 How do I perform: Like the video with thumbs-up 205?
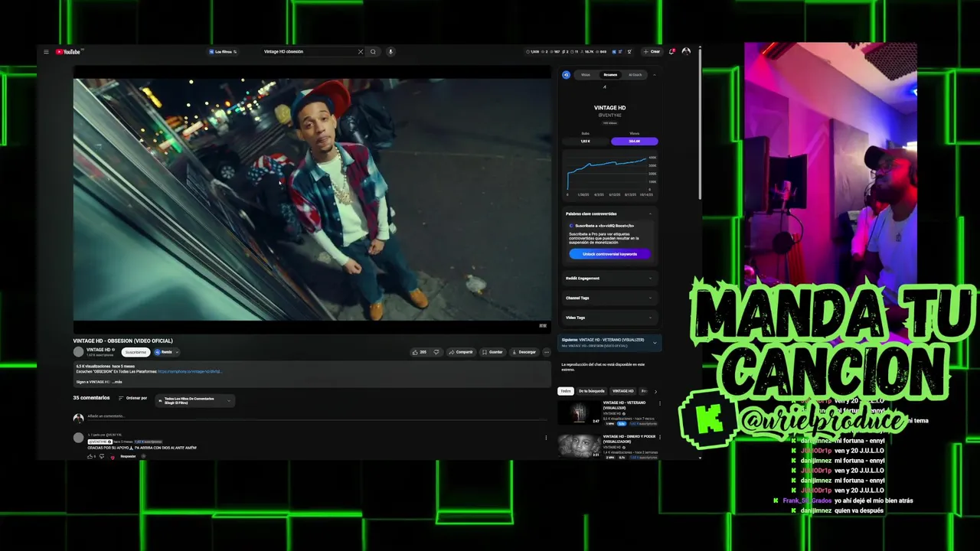420,352
